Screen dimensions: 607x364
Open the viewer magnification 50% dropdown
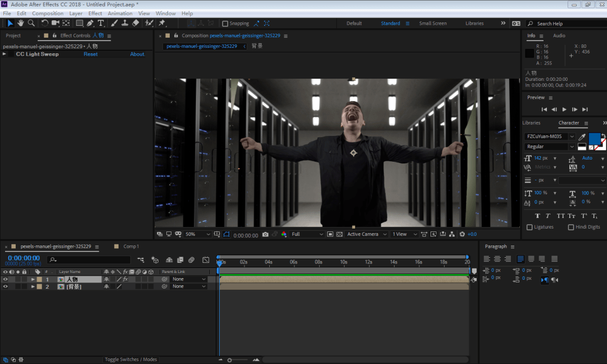tap(198, 234)
